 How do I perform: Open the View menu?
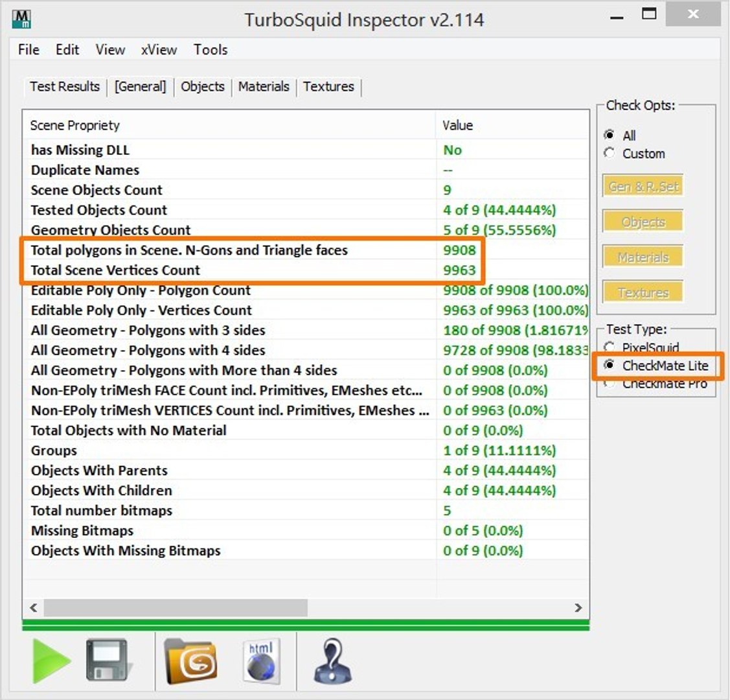pyautogui.click(x=110, y=49)
